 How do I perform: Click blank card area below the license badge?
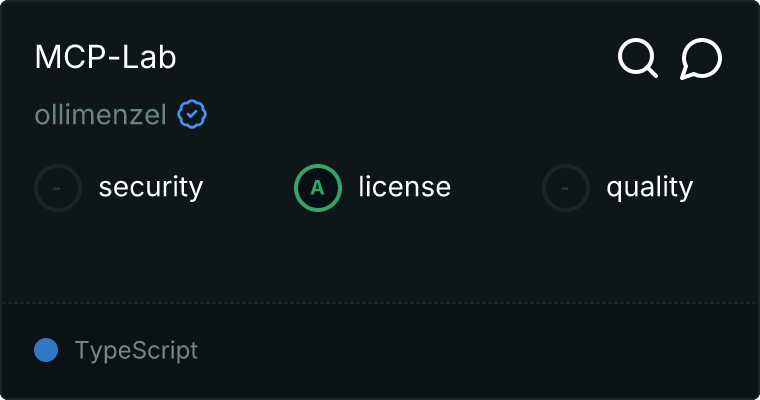[x=318, y=255]
